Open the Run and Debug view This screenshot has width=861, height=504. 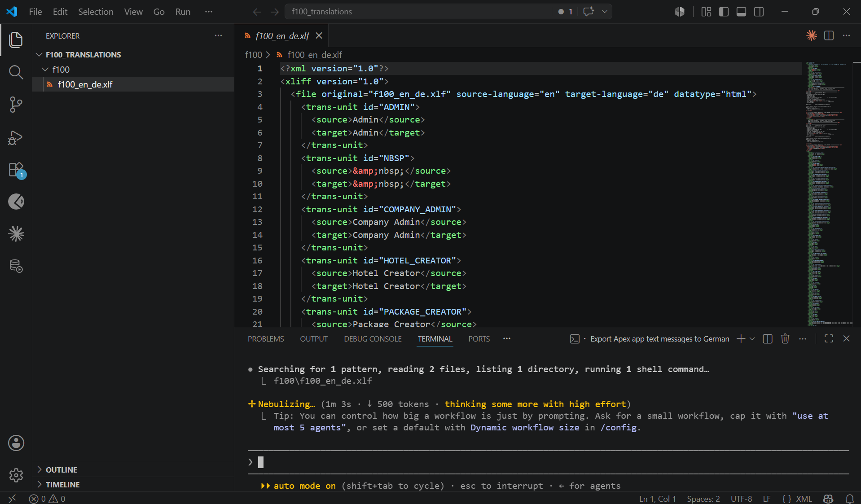tap(16, 137)
